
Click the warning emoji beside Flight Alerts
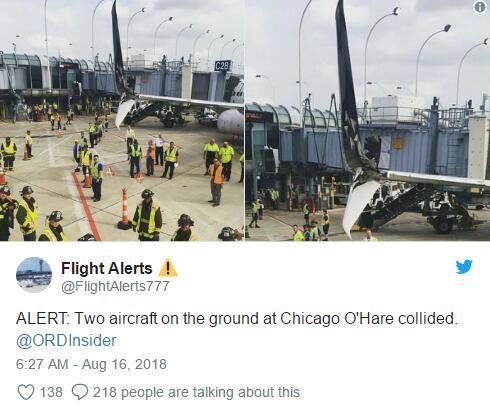pos(168,268)
